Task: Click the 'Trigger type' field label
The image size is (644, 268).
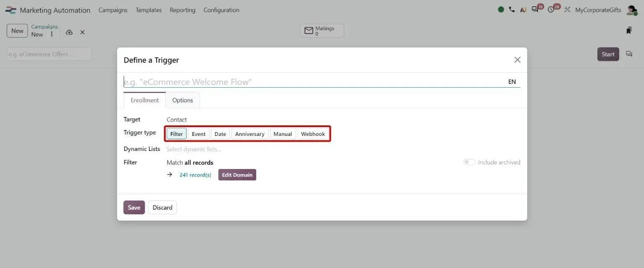Action: tap(140, 133)
